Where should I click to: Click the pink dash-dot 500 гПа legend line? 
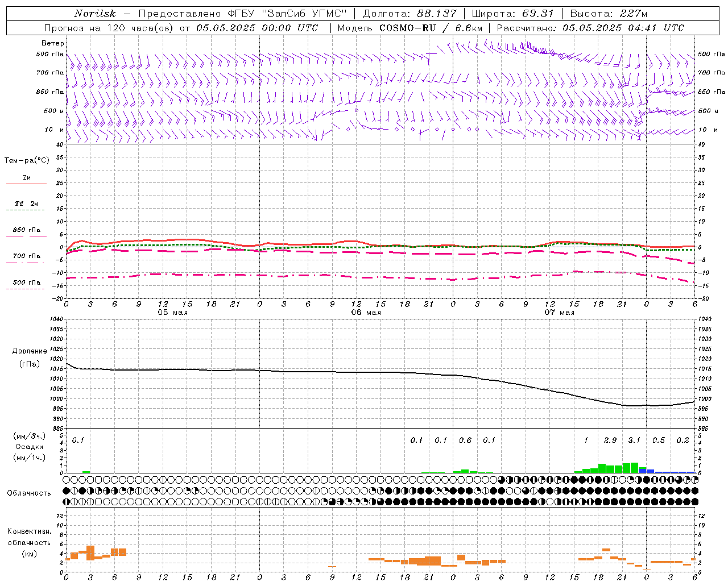(x=25, y=289)
